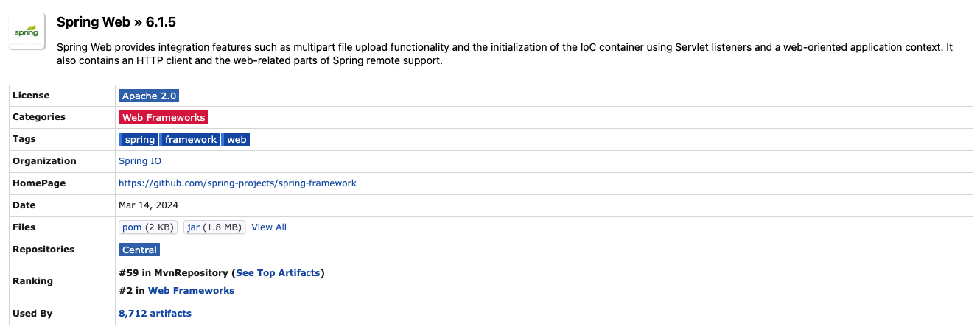Open the Central repository badge

click(139, 250)
